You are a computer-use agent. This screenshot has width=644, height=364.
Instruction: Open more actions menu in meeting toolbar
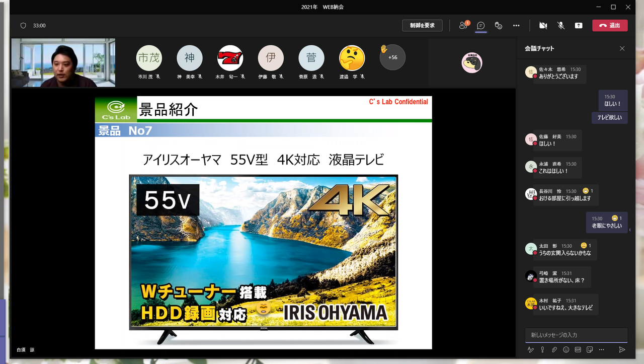(516, 26)
